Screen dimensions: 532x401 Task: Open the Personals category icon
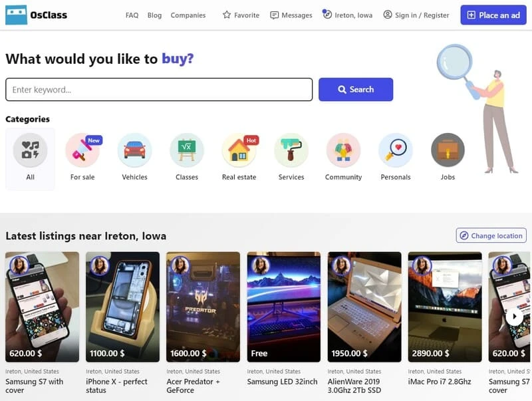tap(395, 150)
